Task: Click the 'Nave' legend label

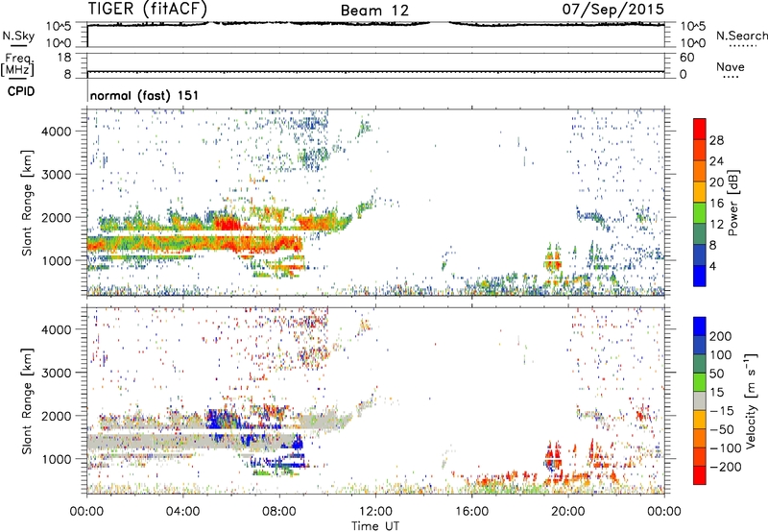Action: (730, 66)
